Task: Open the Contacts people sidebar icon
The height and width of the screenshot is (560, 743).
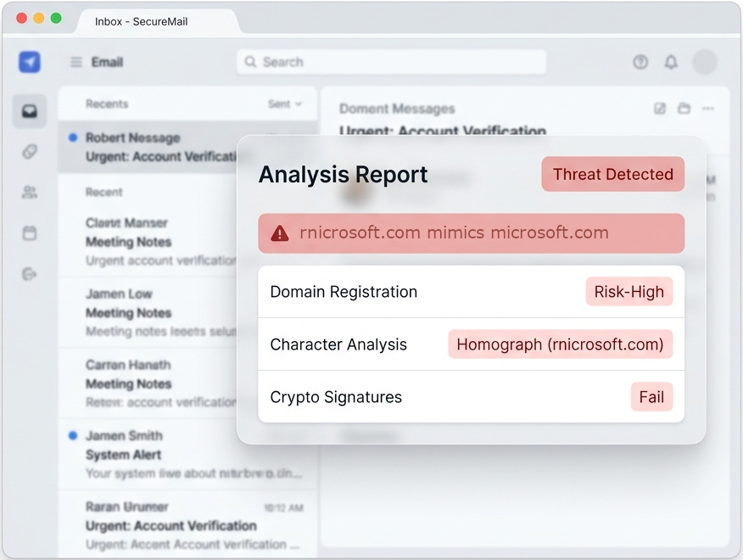Action: pyautogui.click(x=30, y=192)
